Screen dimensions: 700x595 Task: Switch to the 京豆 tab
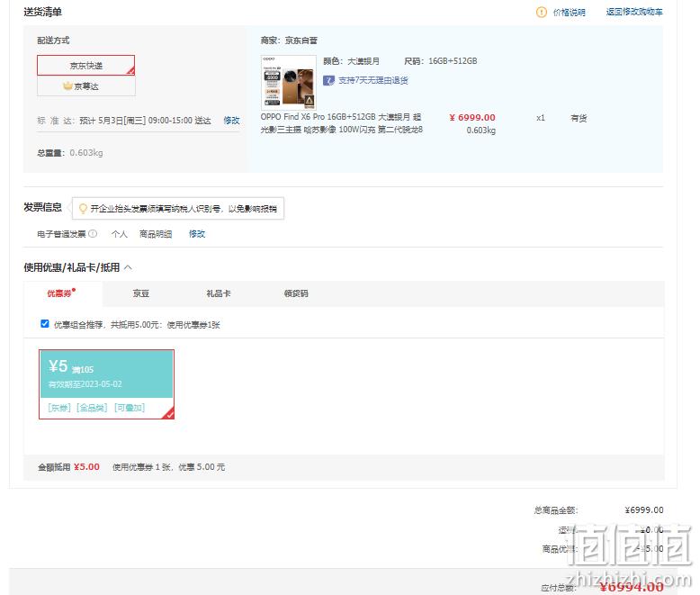pos(140,293)
